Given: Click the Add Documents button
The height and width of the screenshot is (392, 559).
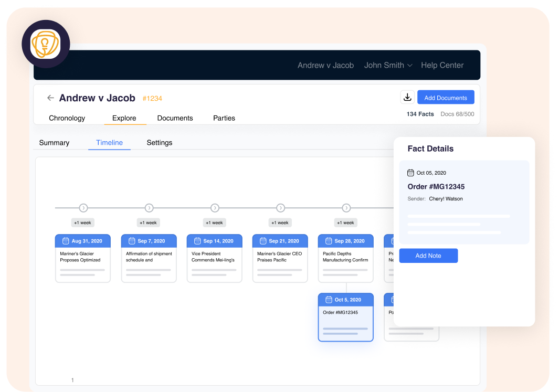Looking at the screenshot, I should click(x=446, y=98).
